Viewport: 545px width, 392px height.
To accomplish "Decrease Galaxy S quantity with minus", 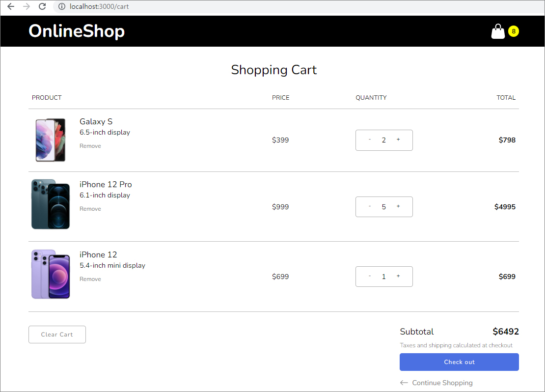I will coord(370,140).
